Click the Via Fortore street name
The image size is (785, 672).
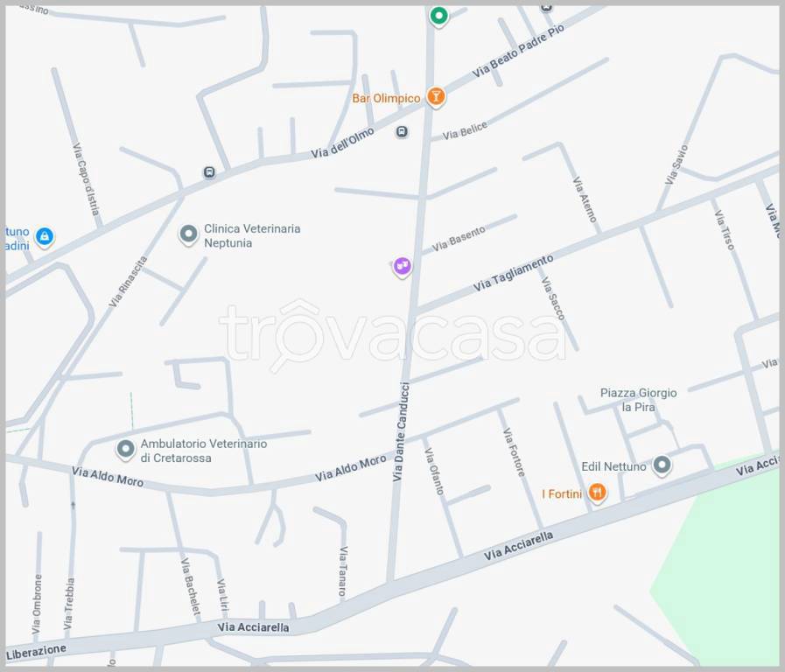click(515, 452)
